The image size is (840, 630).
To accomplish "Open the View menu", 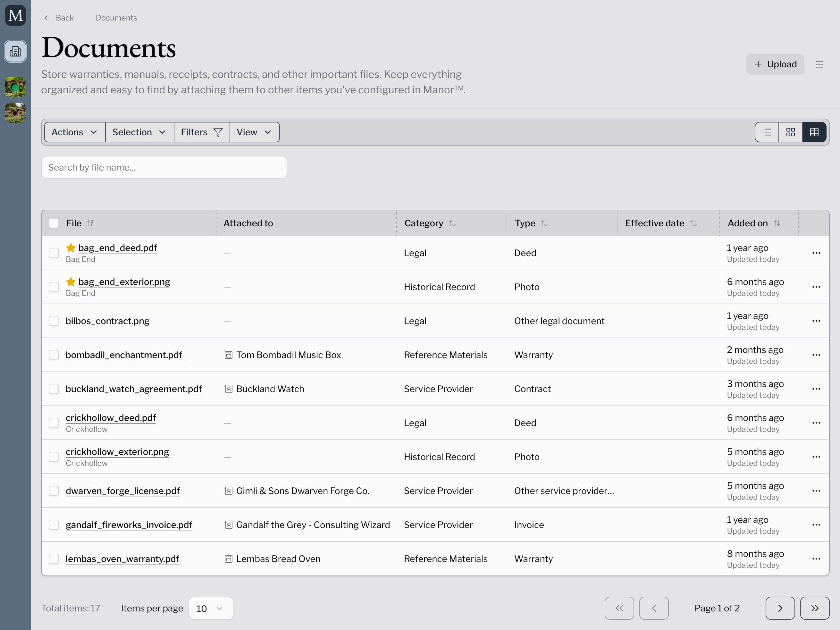I will (x=254, y=132).
